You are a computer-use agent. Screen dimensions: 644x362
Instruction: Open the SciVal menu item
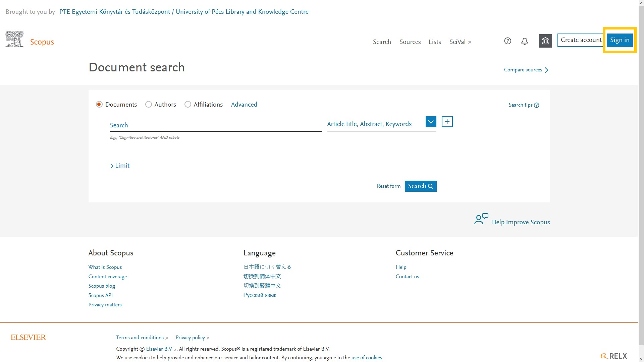tap(460, 42)
